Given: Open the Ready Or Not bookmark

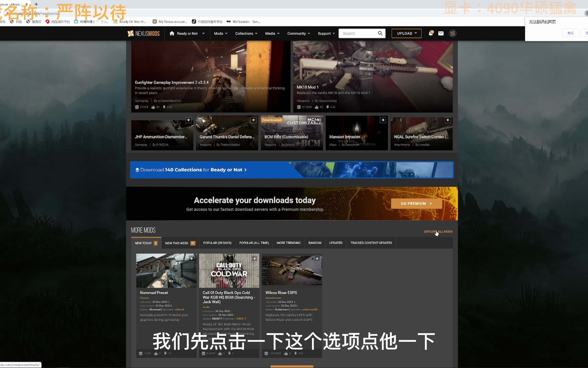Looking at the screenshot, I should click(x=130, y=22).
